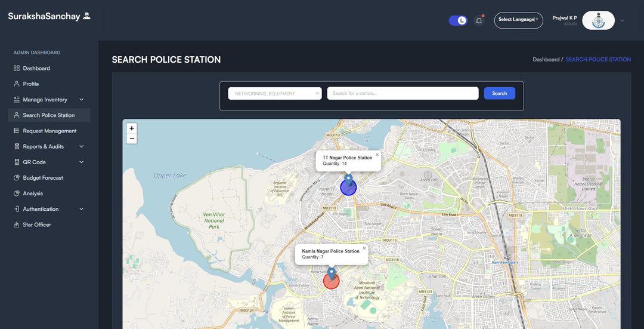Click the Van Vihar National Park map label
The height and width of the screenshot is (329, 644).
tap(214, 220)
